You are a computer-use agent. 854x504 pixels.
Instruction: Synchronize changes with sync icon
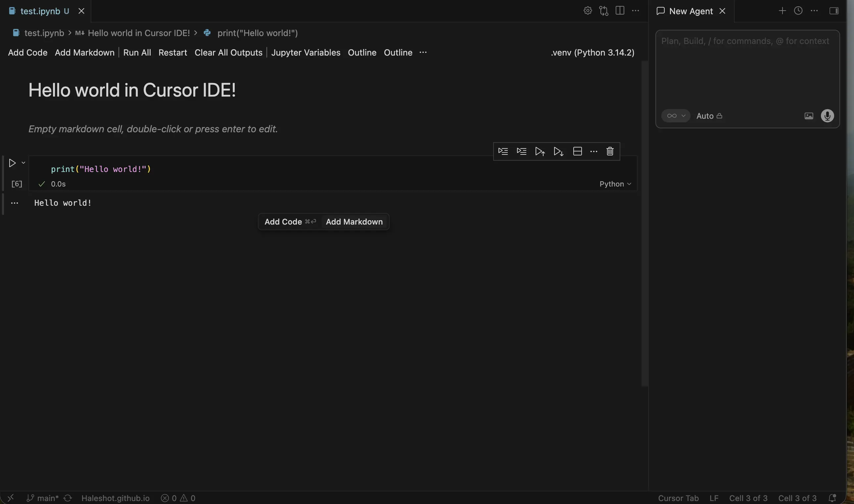point(68,498)
